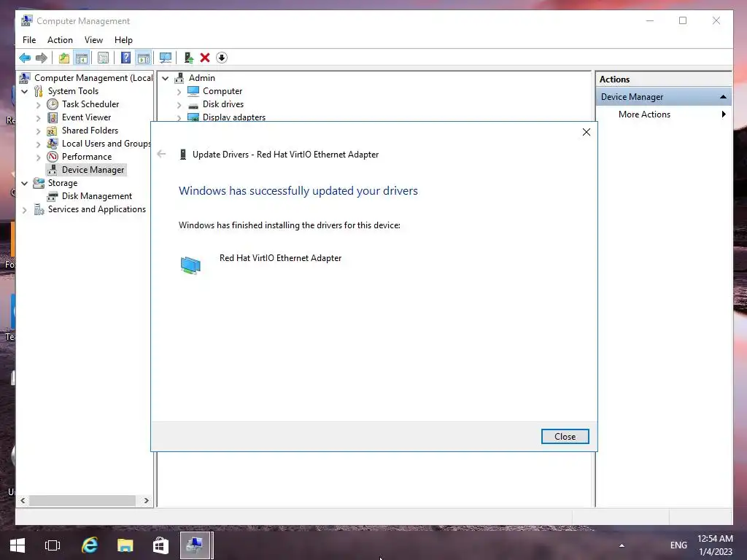Select Computer Management (Local) root node
The width and height of the screenshot is (747, 560).
93,78
